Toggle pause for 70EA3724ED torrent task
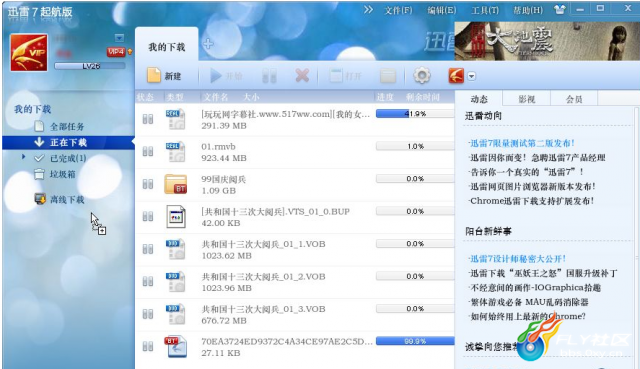The image size is (640, 369). click(x=148, y=347)
